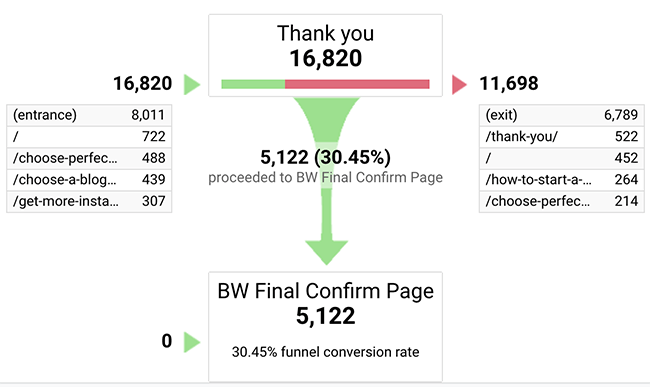The width and height of the screenshot is (650, 387).
Task: Open /thank-you/ 522 exit row
Action: 562,137
